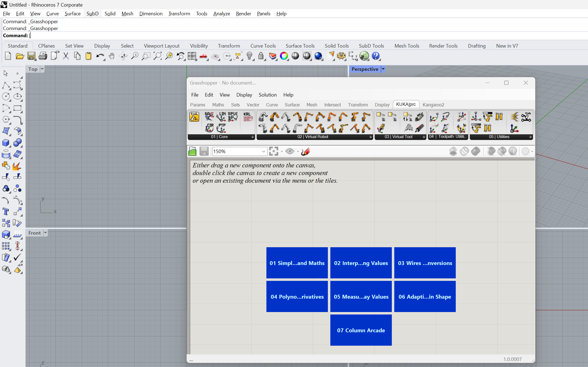Open the preview eye dropdown arrow
The height and width of the screenshot is (367, 588).
point(298,152)
